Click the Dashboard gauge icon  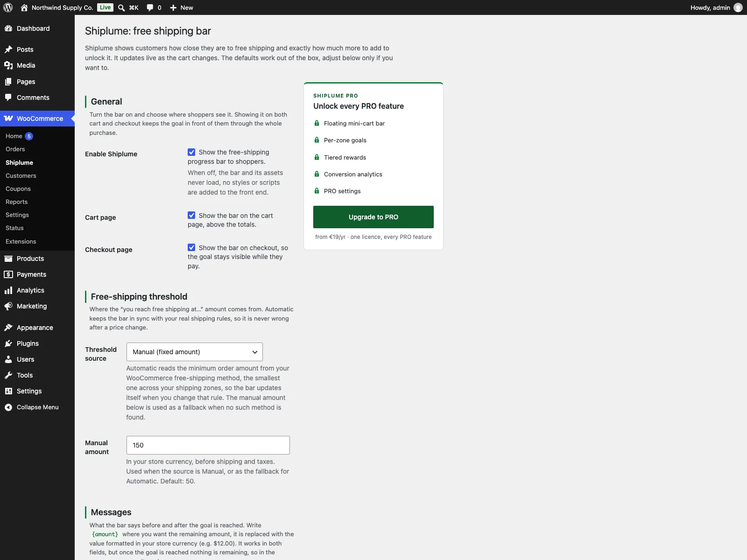[8, 28]
